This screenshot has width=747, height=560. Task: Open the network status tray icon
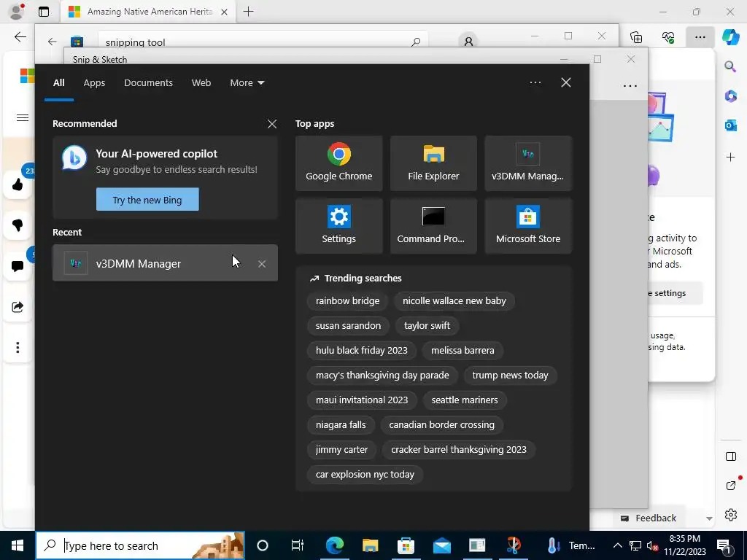pos(635,545)
